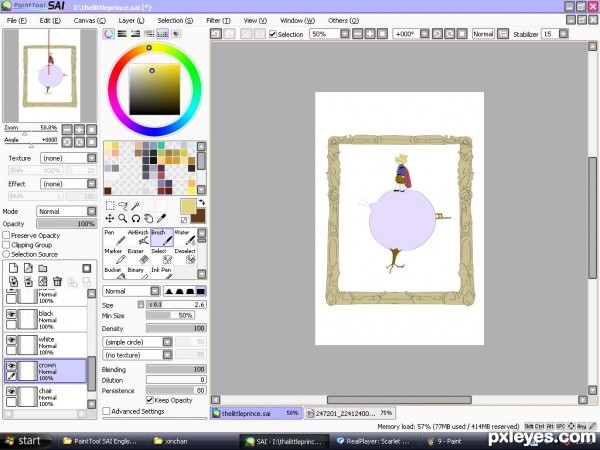Adjust the layer Opacity slider
This screenshot has width=600, height=450.
coord(67,224)
